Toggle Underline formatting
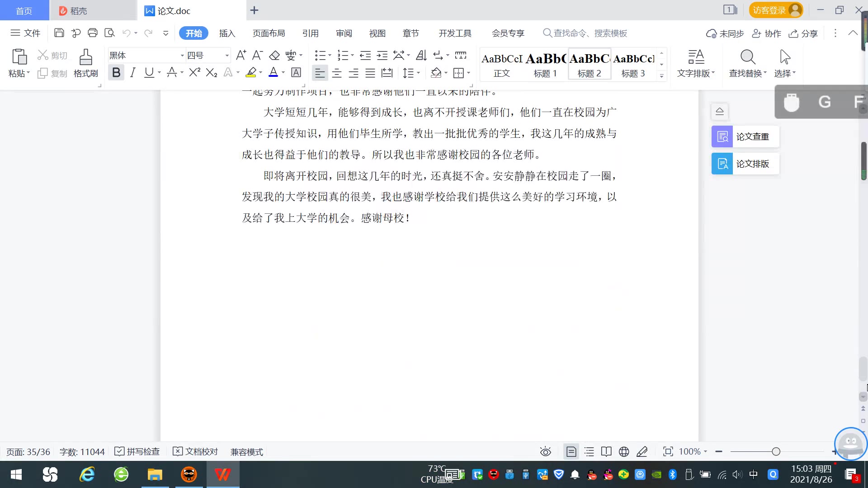 click(x=149, y=72)
